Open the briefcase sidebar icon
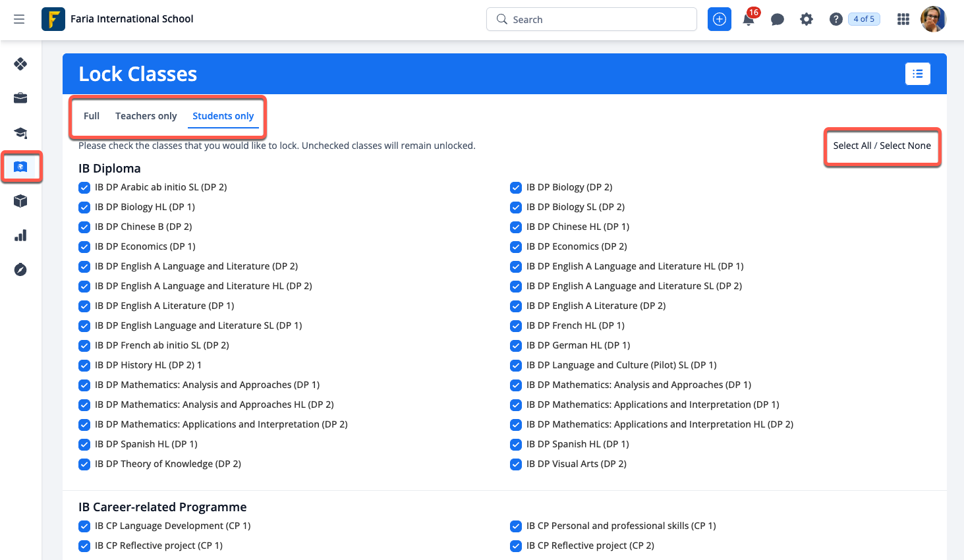 pos(20,98)
